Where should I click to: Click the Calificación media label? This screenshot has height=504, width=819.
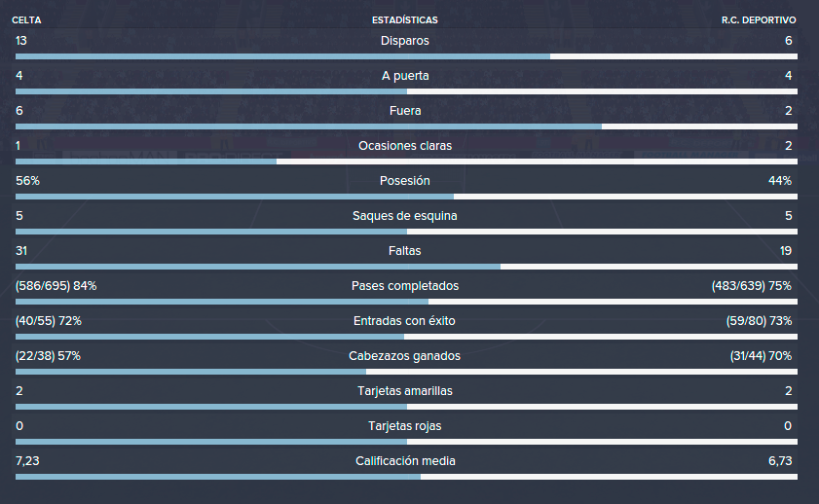pos(405,460)
